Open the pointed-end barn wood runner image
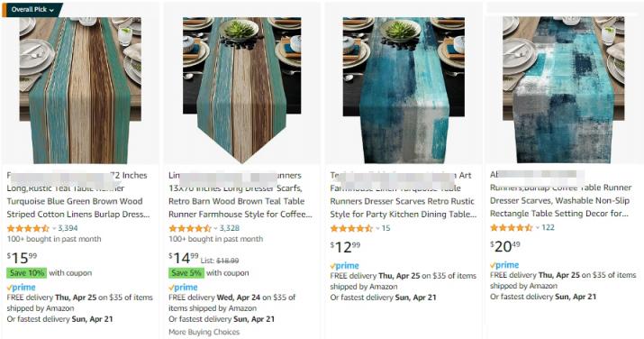This screenshot has height=339, width=644. click(241, 90)
